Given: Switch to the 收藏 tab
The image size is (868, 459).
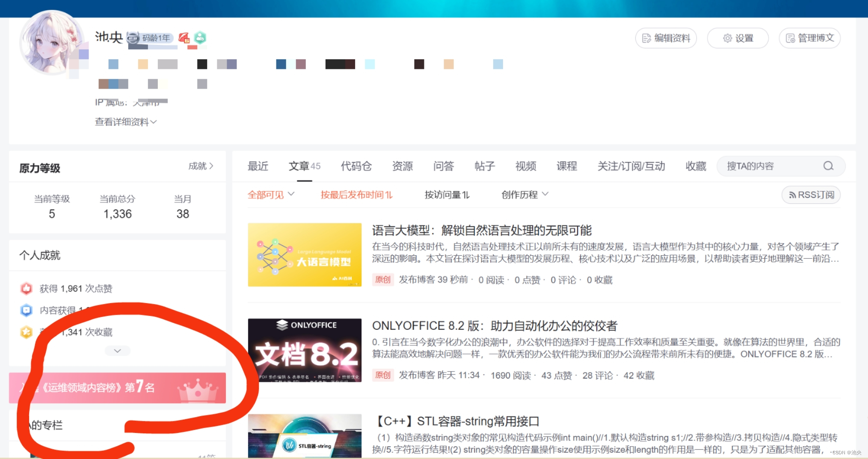Looking at the screenshot, I should [696, 166].
